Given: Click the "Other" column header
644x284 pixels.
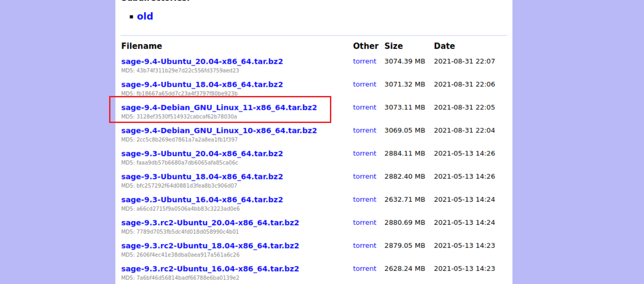Looking at the screenshot, I should point(366,46).
